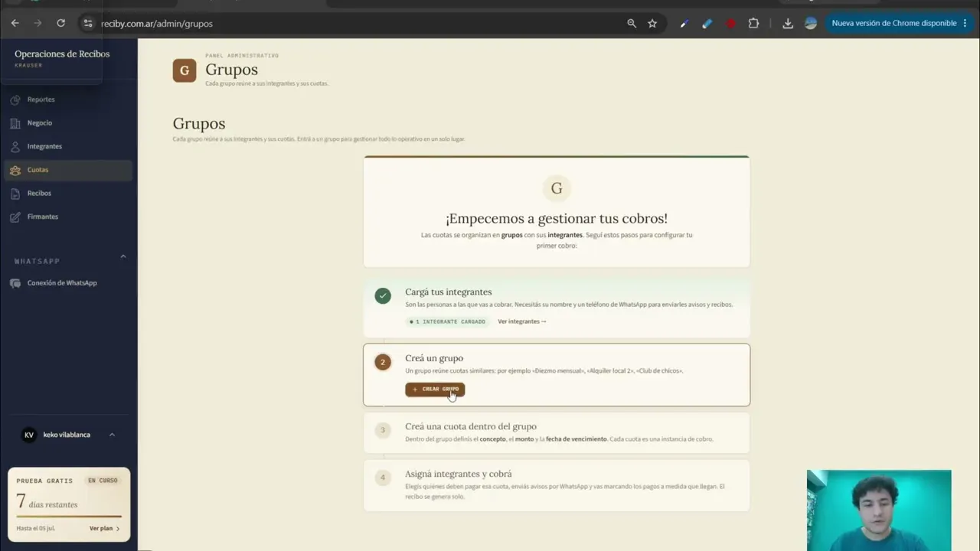The image size is (980, 551).
Task: Click the Ver integrantes link
Action: (x=522, y=321)
